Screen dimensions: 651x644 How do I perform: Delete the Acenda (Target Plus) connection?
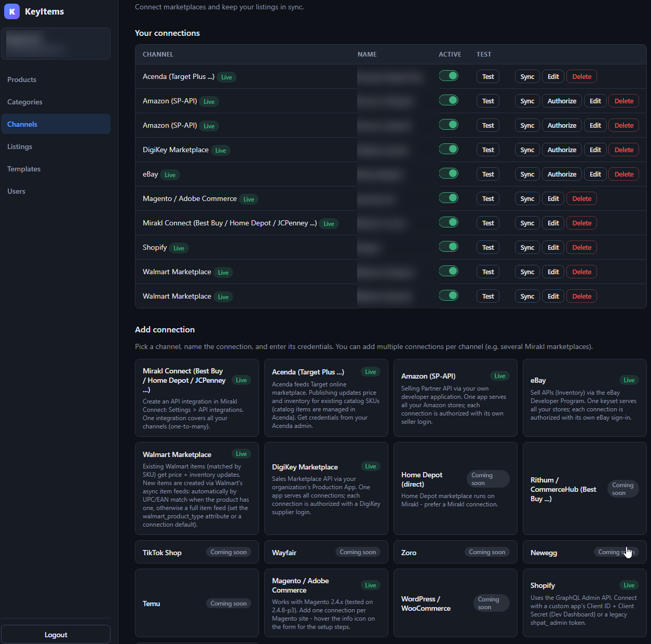click(x=582, y=76)
